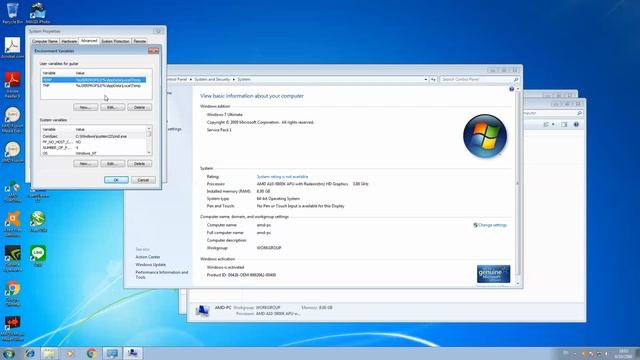Refresh the System window address bar
Viewport: 640px width, 360px height.
(433, 79)
